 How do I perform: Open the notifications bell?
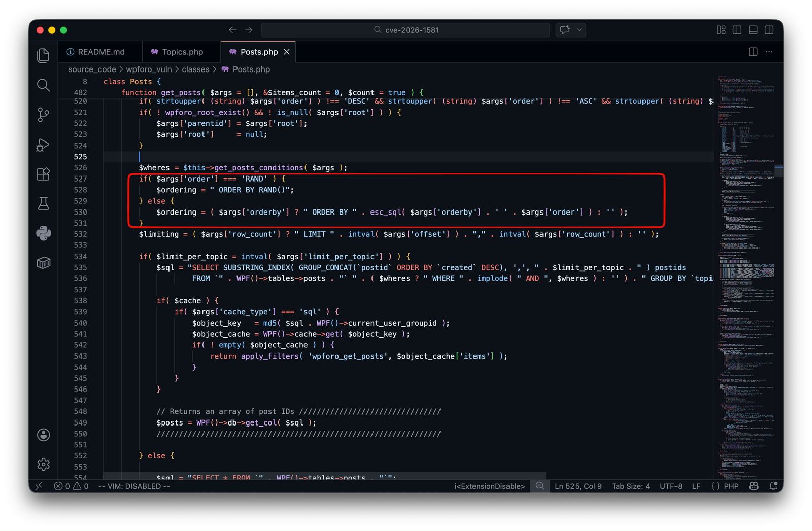pos(773,486)
